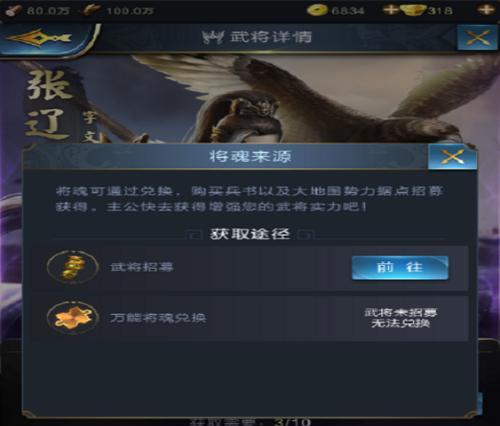
Task: Select the 武将招募 row label
Action: click(142, 267)
